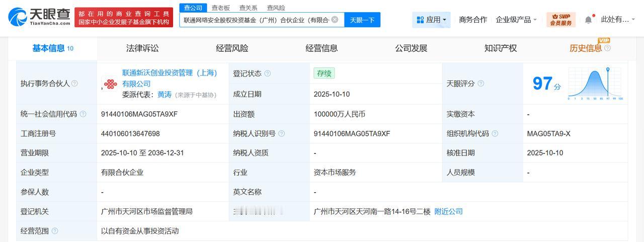This screenshot has width=644, height=242.
Task: Click the 资本市场服务 industry value
Action: 335,172
